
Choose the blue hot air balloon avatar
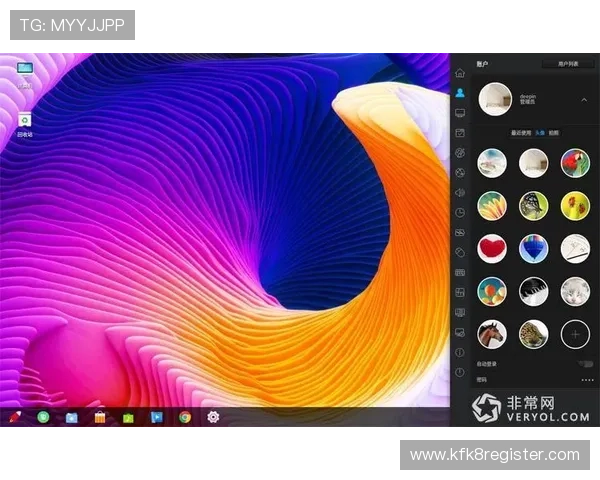[533, 249]
